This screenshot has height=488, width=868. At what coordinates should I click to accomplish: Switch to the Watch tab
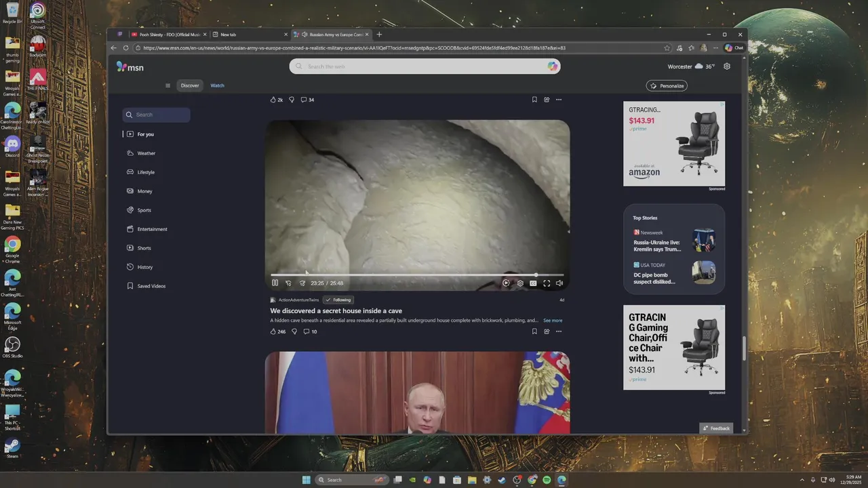click(217, 85)
